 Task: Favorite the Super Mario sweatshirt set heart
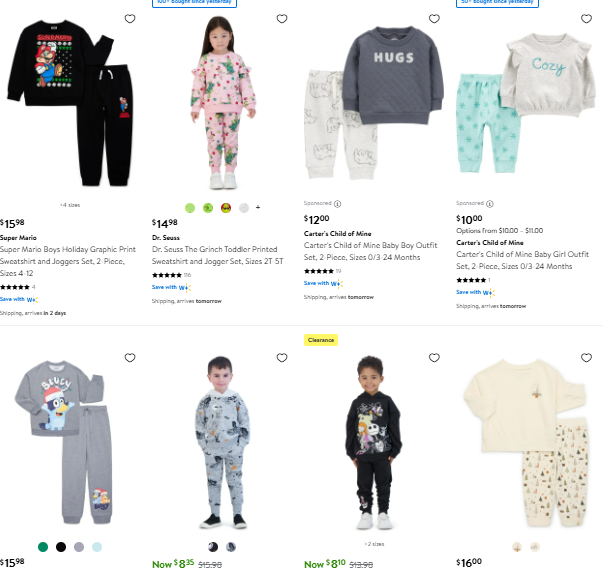130,18
